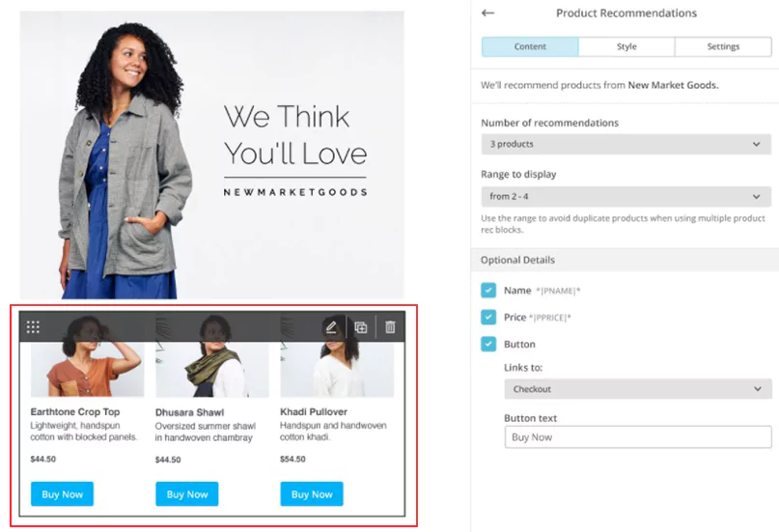
Task: Switch to the Style tab
Action: (626, 46)
